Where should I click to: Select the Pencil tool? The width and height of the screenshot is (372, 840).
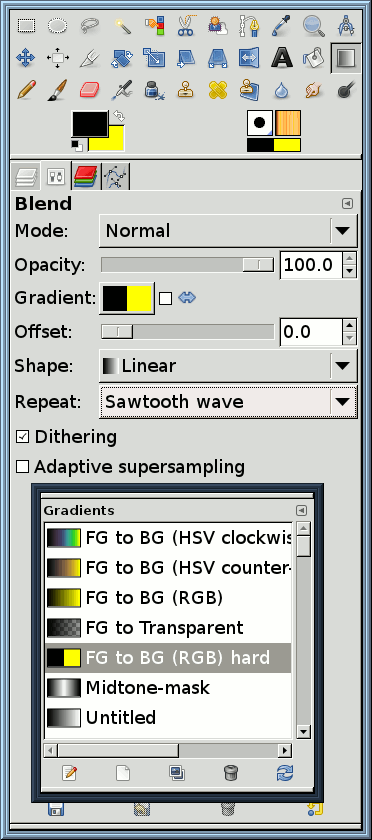[26, 90]
